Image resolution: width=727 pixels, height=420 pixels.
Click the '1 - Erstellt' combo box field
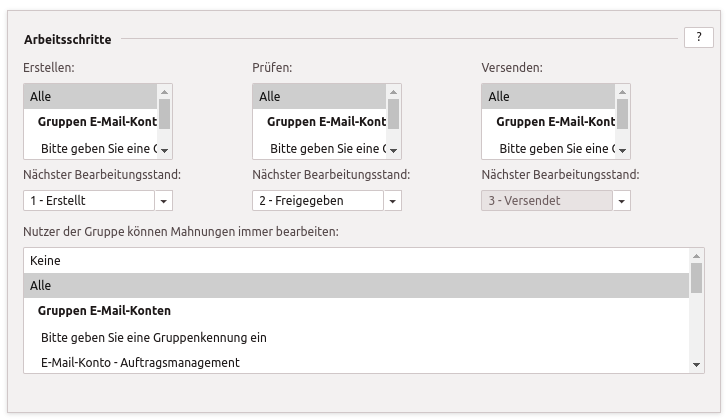(88, 201)
